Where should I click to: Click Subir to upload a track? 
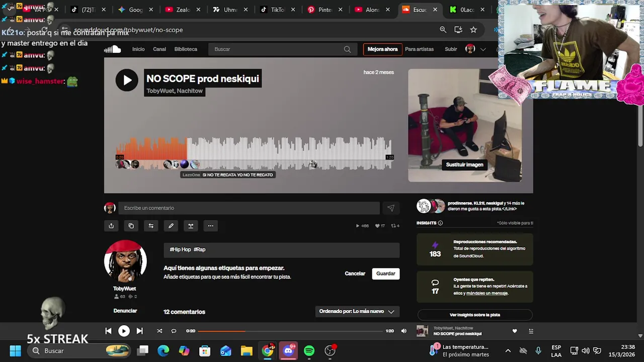point(451,49)
